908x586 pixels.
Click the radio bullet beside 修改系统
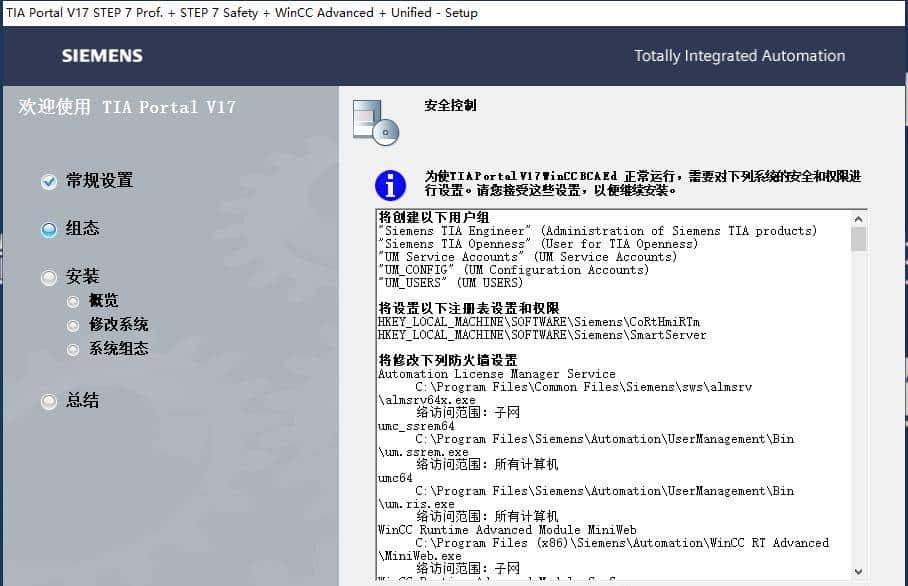pyautogui.click(x=73, y=325)
